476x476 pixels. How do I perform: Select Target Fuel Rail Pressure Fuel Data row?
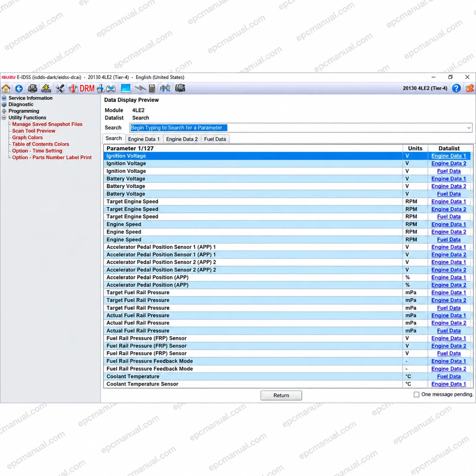click(287, 308)
